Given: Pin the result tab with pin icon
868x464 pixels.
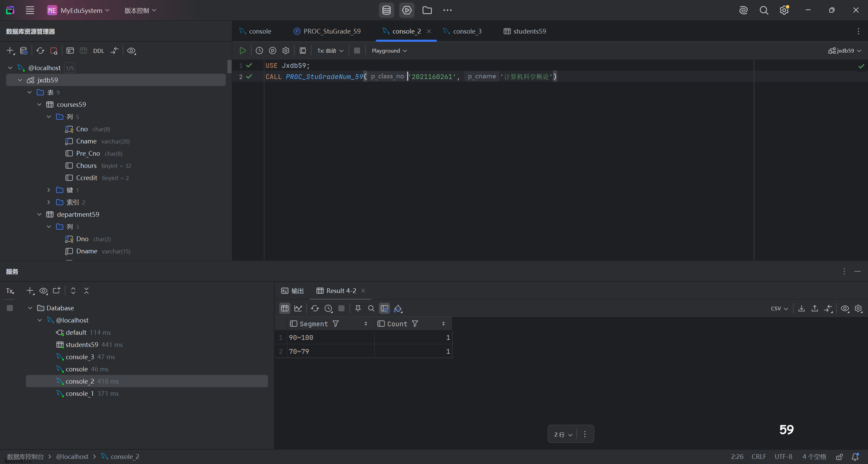Looking at the screenshot, I should coord(358,308).
